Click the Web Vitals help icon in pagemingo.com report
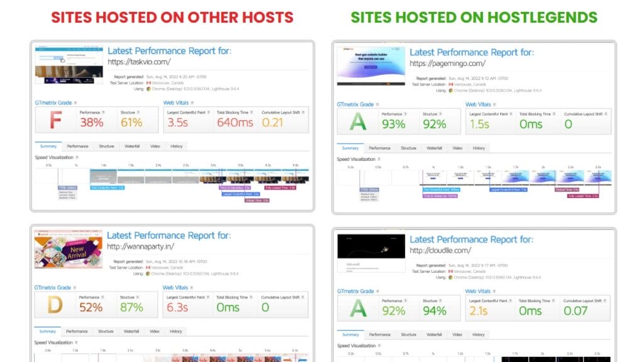Viewport: 644px width, 362px height. (x=494, y=105)
